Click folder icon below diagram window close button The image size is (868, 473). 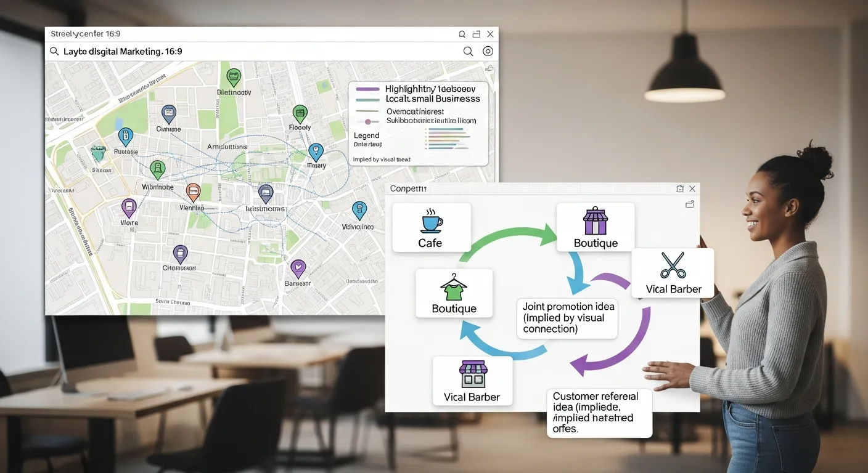pyautogui.click(x=690, y=204)
